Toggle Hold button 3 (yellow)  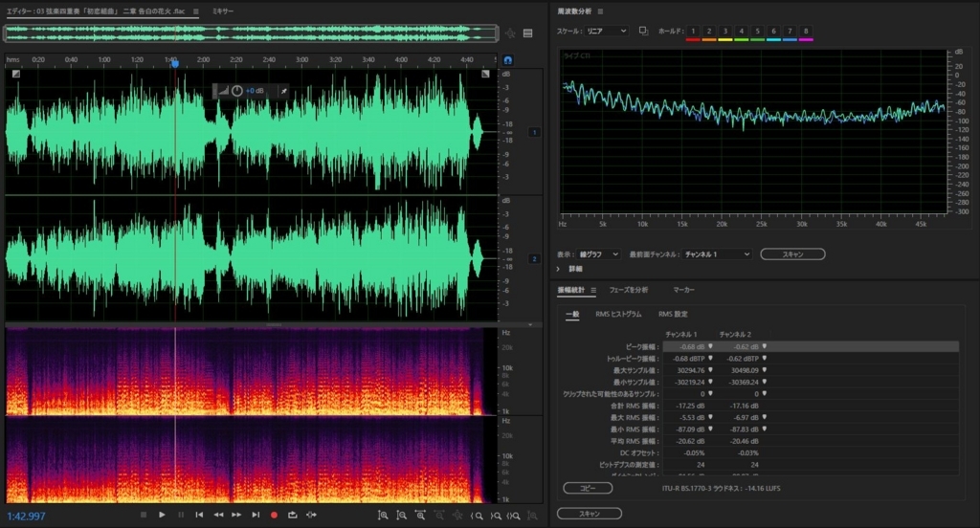pyautogui.click(x=725, y=32)
